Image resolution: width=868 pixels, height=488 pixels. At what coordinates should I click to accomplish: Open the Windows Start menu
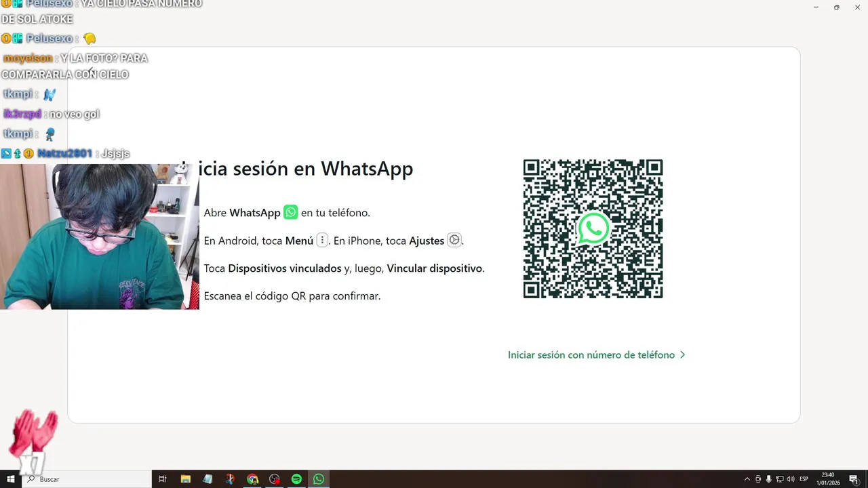click(11, 479)
